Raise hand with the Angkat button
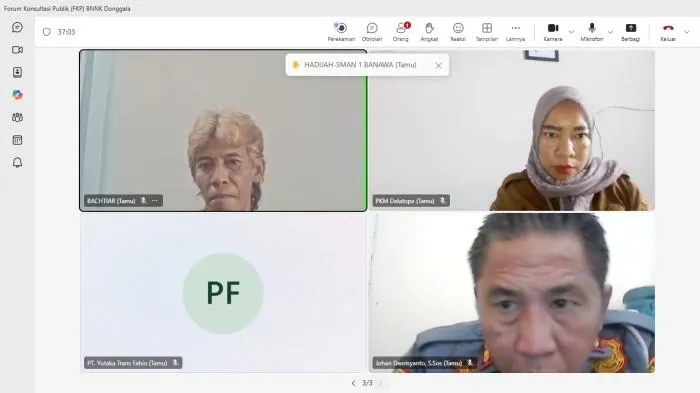This screenshot has width=700, height=393. pyautogui.click(x=429, y=32)
